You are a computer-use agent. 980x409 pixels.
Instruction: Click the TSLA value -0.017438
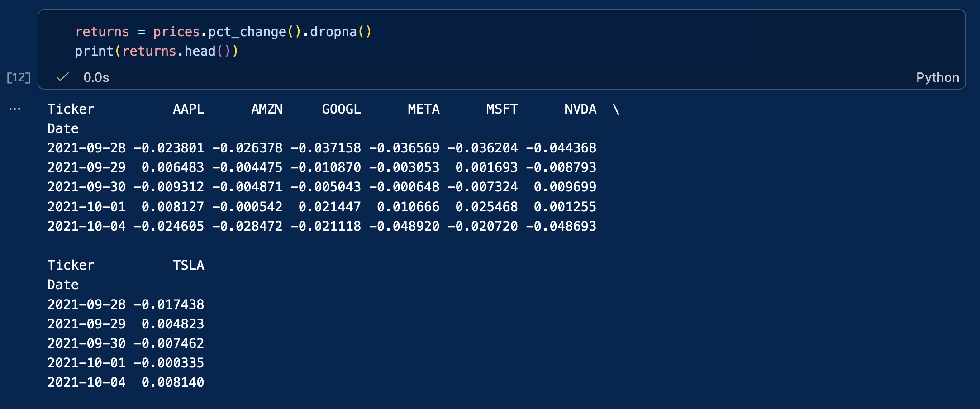(x=169, y=304)
